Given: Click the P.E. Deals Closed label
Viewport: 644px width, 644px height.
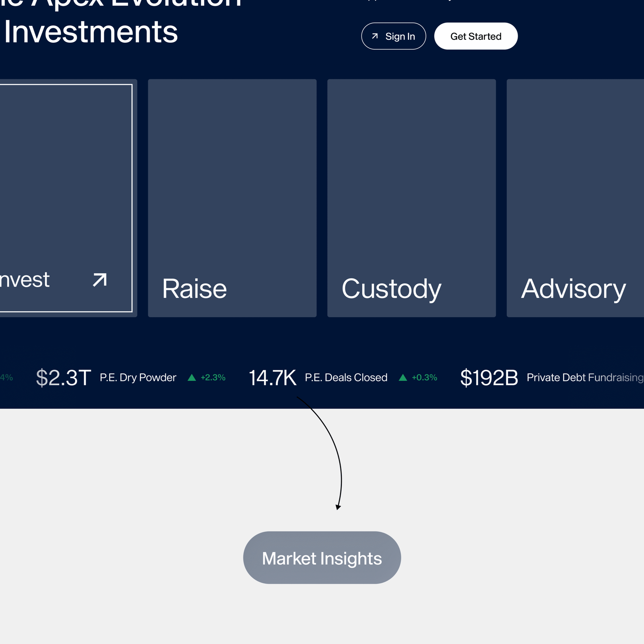Looking at the screenshot, I should [346, 378].
